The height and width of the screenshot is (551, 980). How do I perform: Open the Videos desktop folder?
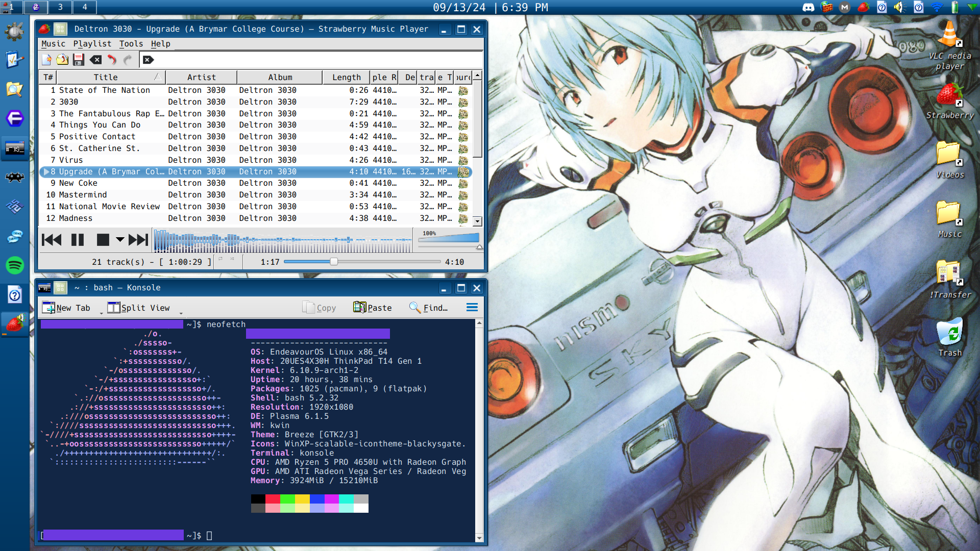click(x=949, y=160)
